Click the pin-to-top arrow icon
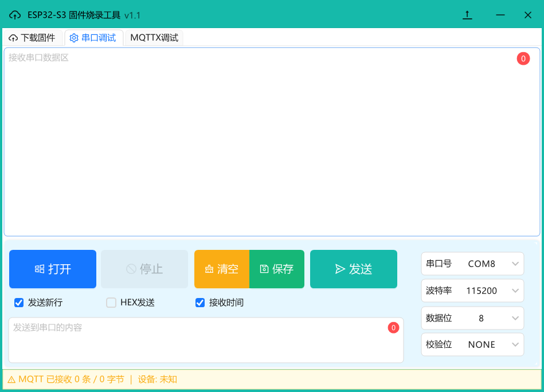The image size is (544, 392). click(x=467, y=15)
